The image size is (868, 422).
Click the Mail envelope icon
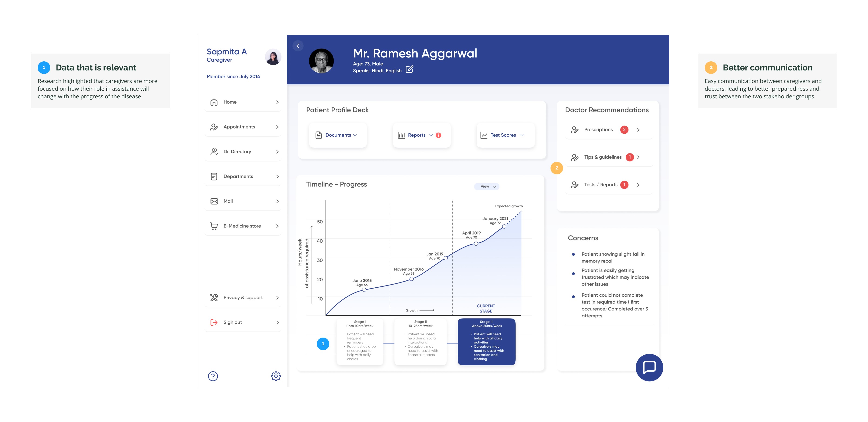tap(214, 201)
